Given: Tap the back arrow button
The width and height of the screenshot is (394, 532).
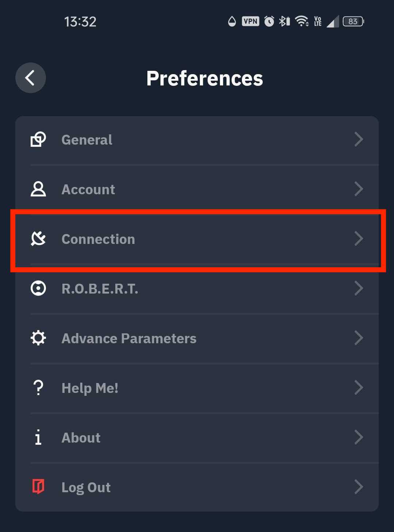Looking at the screenshot, I should pyautogui.click(x=30, y=78).
